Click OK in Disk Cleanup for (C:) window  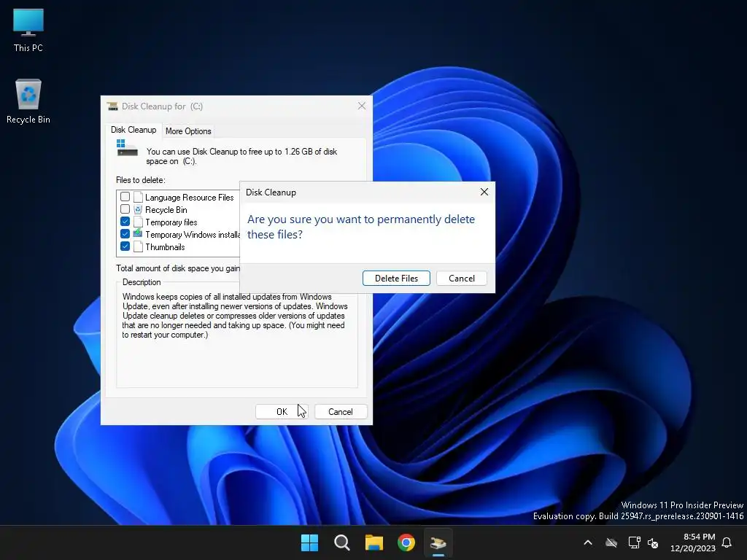[x=282, y=411]
